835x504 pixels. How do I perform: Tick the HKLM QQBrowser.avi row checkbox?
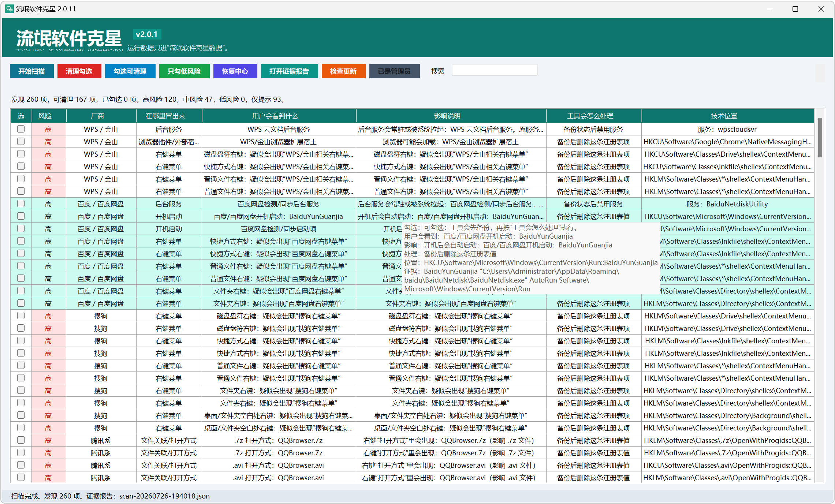[x=21, y=477]
